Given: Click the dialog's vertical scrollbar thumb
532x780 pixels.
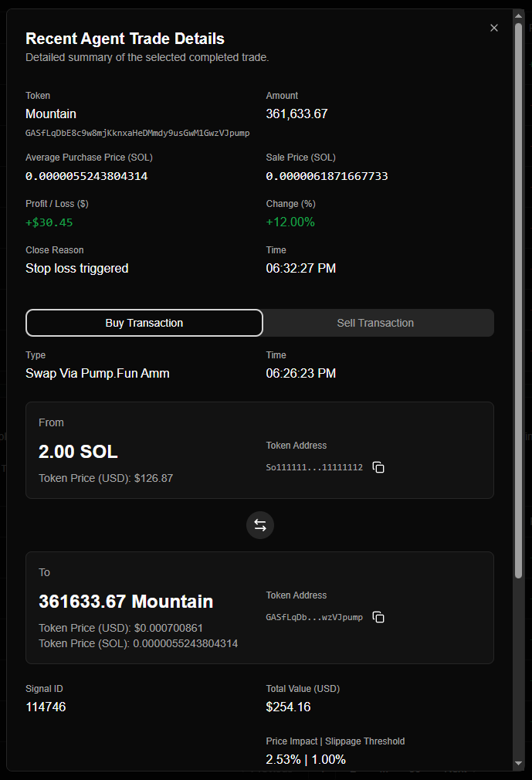Looking at the screenshot, I should pos(518,301).
